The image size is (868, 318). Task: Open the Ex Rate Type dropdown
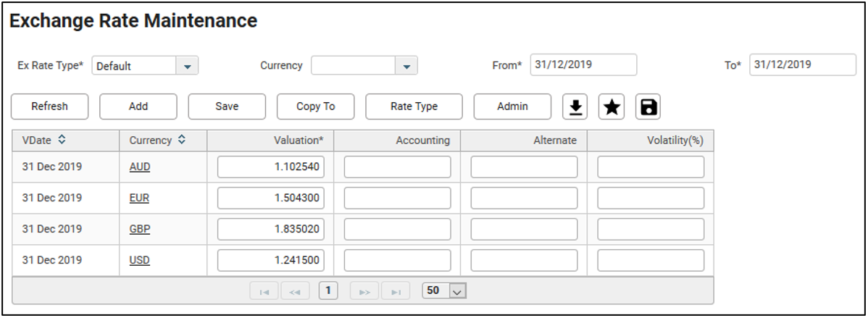[187, 66]
